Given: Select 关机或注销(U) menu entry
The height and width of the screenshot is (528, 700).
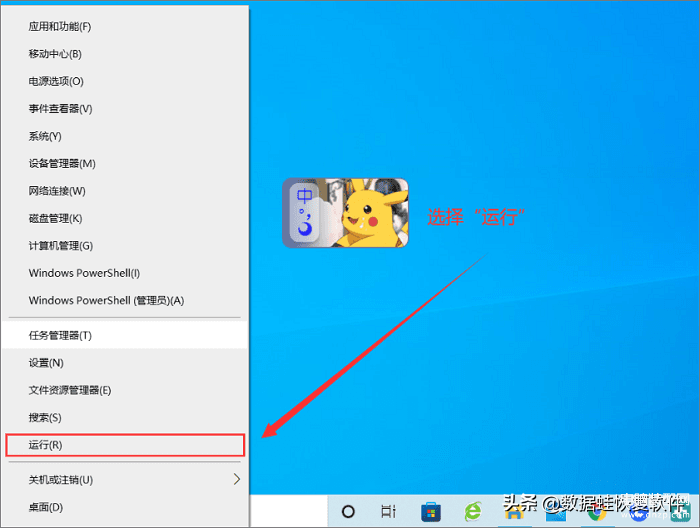Looking at the screenshot, I should [125, 480].
